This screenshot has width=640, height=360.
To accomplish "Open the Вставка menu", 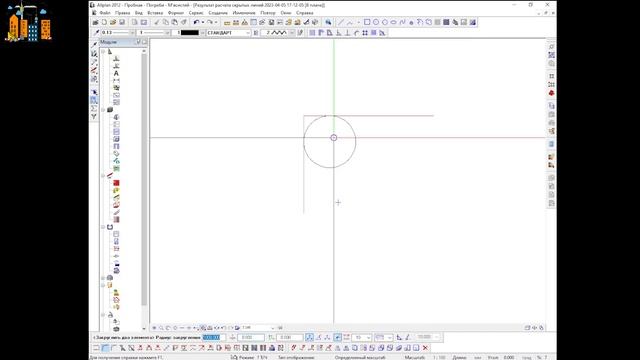I will click(x=155, y=13).
